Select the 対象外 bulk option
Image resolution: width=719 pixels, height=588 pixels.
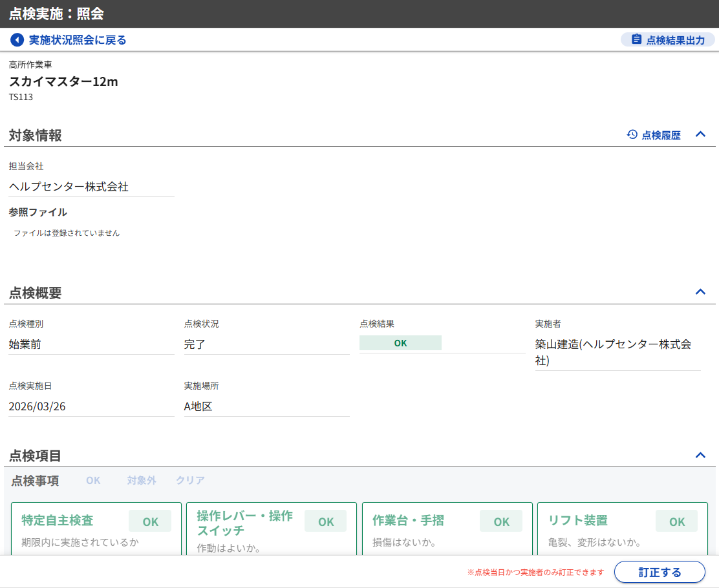point(142,481)
